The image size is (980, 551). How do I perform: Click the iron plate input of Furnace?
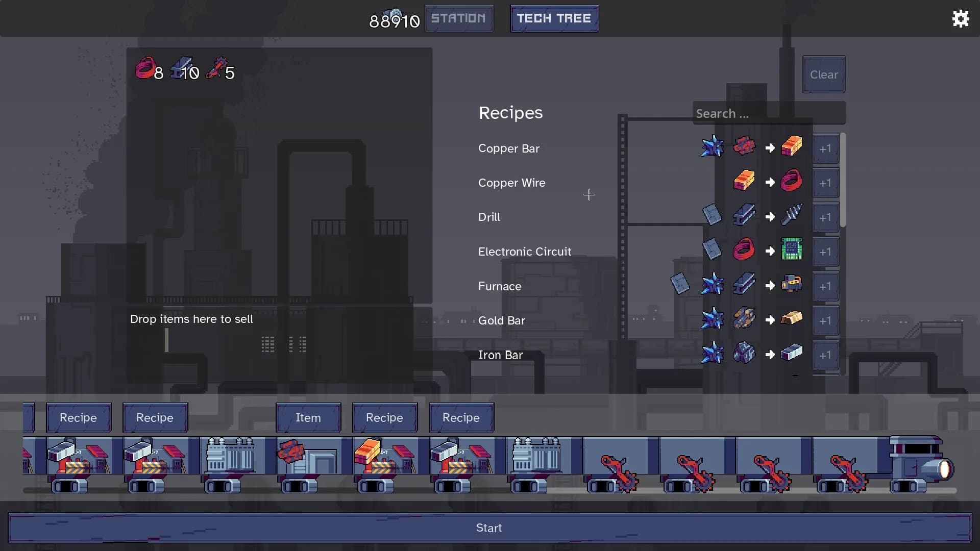680,284
